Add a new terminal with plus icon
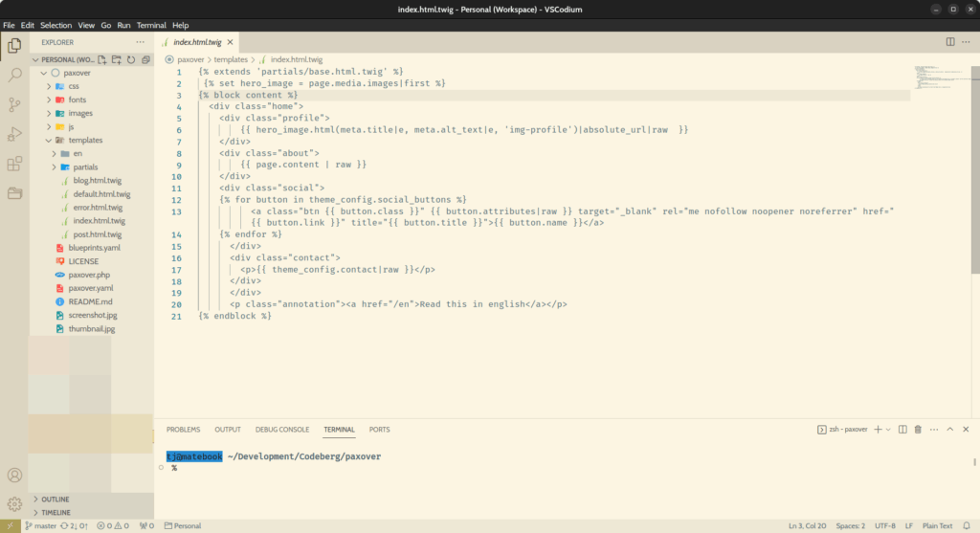This screenshot has width=980, height=533. [878, 430]
